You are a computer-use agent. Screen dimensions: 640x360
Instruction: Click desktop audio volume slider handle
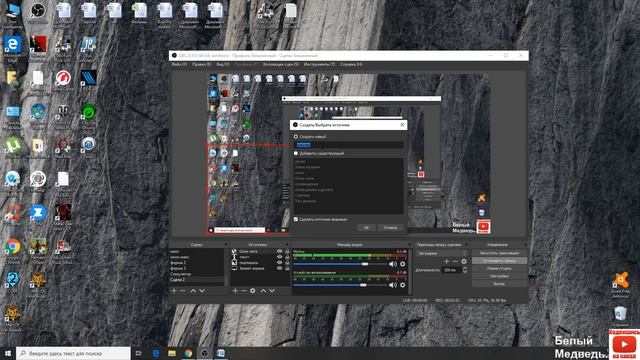coord(363,285)
